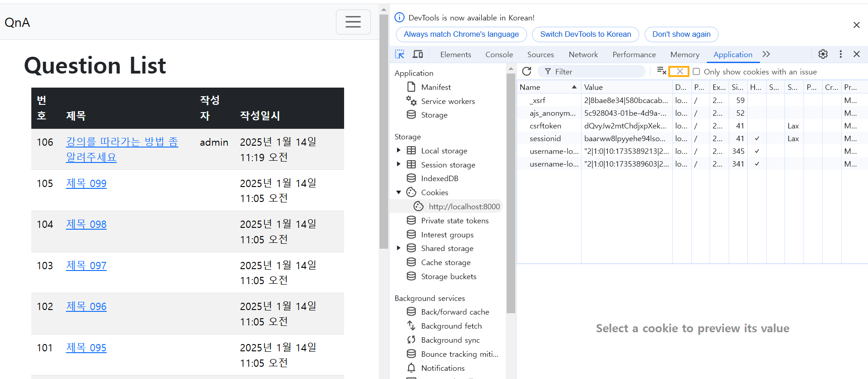Image resolution: width=868 pixels, height=379 pixels.
Task: Expand Local storage tree node
Action: tap(399, 150)
